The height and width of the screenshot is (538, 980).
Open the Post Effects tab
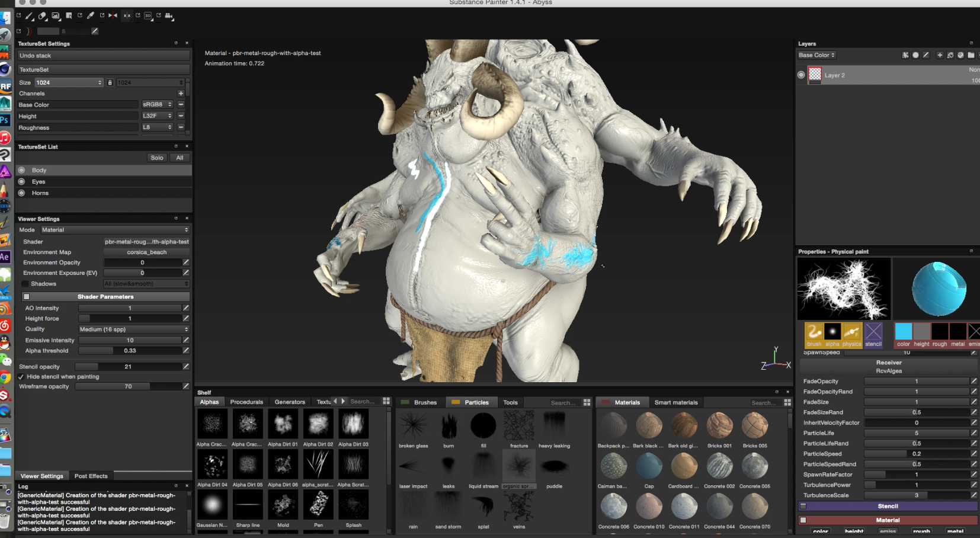91,476
